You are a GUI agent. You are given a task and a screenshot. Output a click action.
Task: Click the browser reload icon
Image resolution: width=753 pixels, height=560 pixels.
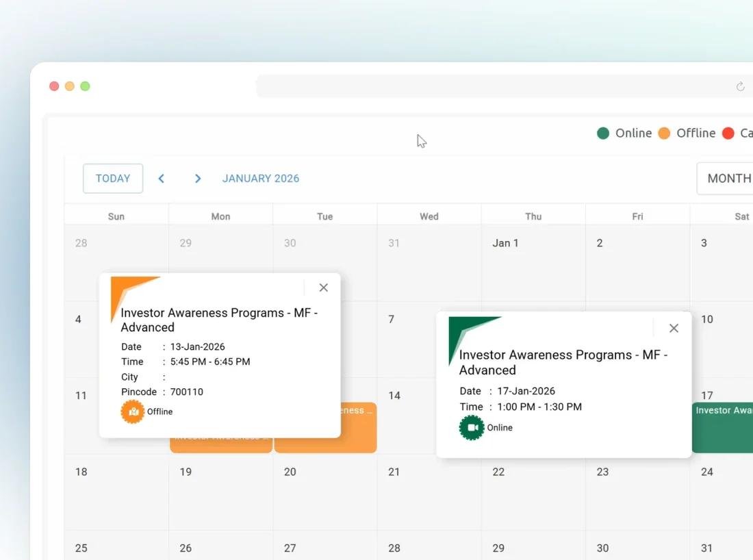click(741, 86)
